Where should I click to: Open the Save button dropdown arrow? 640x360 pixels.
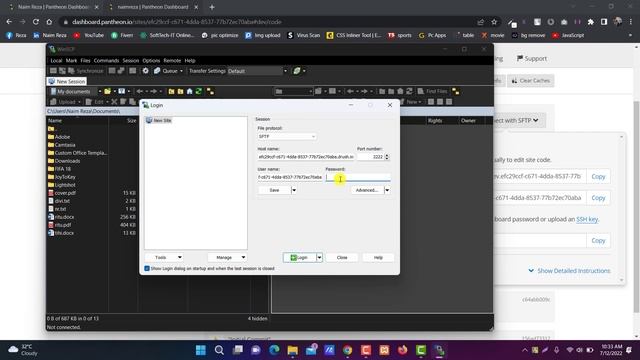coord(294,190)
